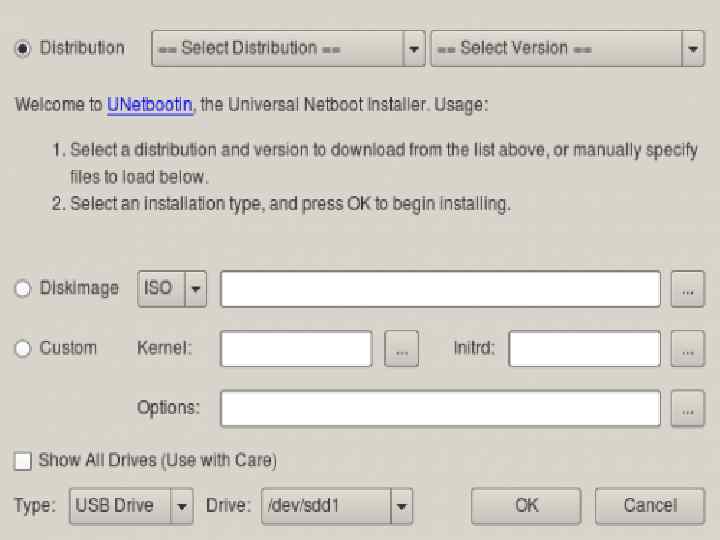Open the UNetbootin hyperlink
The width and height of the screenshot is (720, 540).
150,105
